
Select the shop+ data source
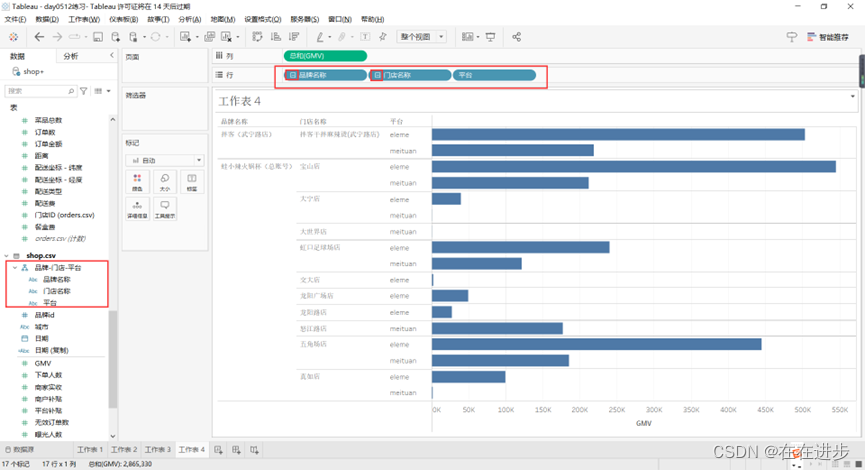(x=28, y=71)
